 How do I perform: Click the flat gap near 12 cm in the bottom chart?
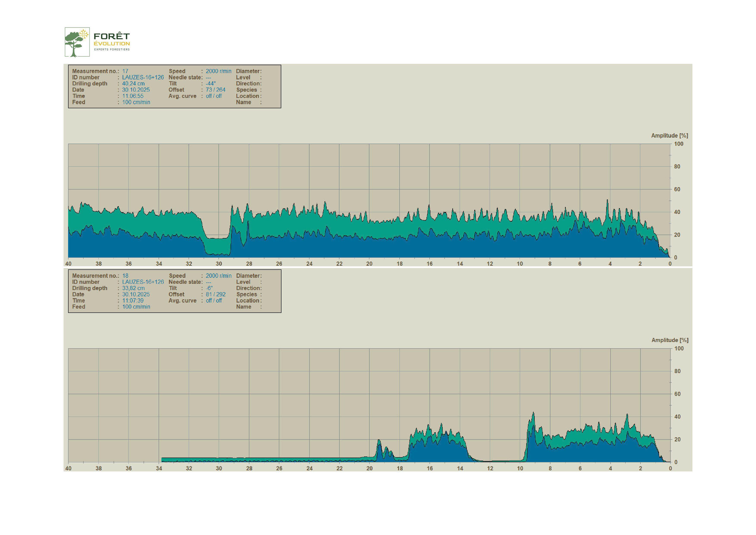pos(491,461)
